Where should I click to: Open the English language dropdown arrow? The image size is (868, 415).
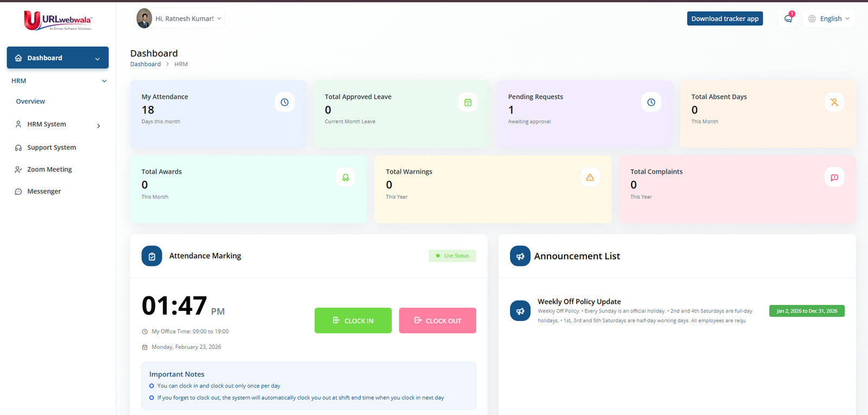[x=847, y=18]
